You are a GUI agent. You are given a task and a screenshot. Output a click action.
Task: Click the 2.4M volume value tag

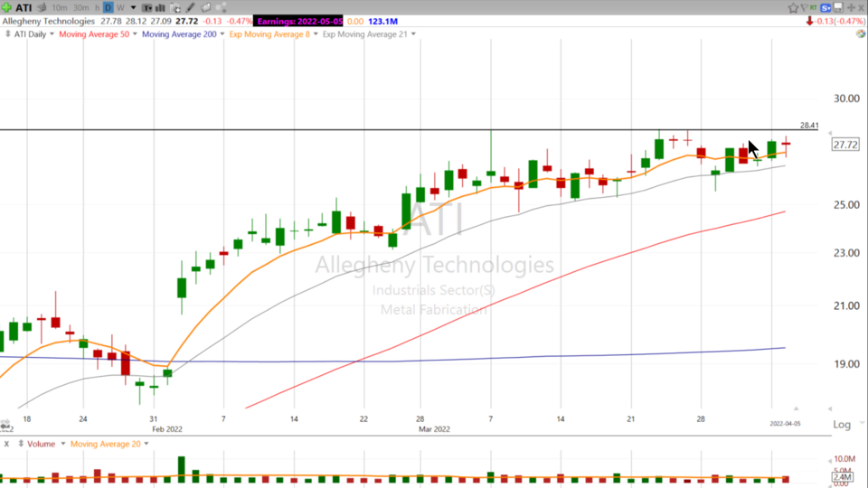pyautogui.click(x=842, y=477)
